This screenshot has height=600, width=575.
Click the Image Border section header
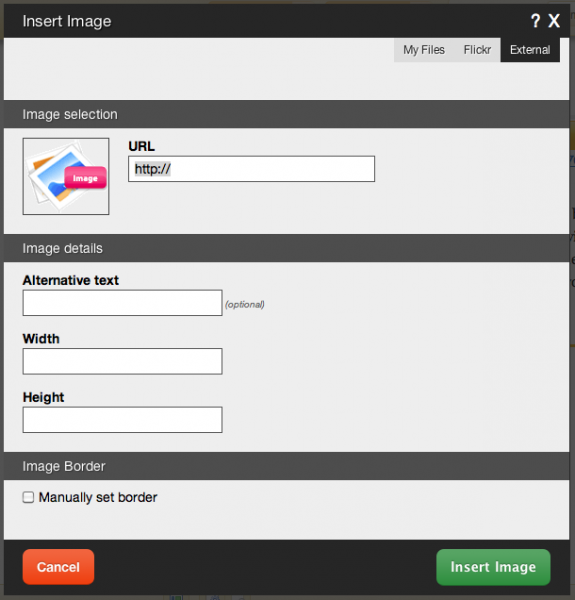click(x=286, y=466)
